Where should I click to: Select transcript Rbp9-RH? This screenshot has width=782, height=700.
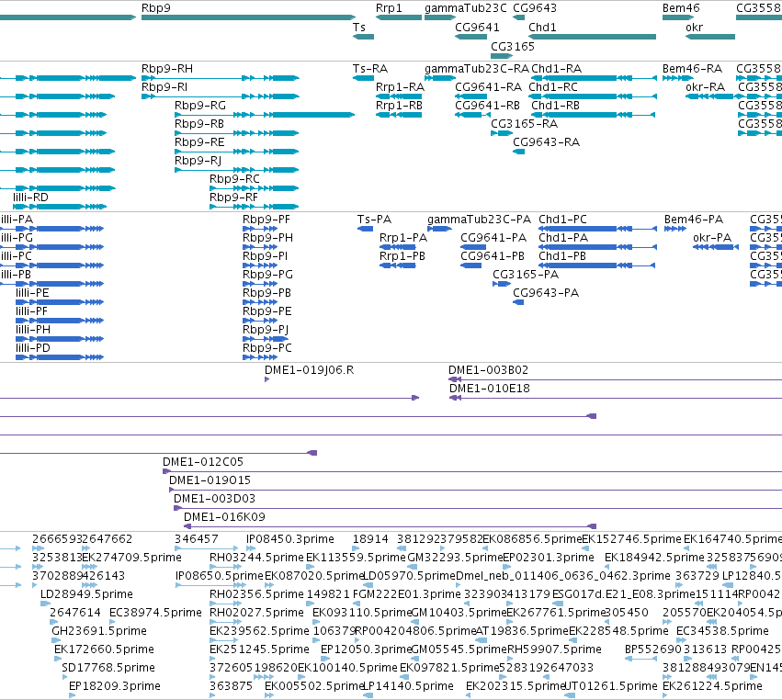coord(167,69)
